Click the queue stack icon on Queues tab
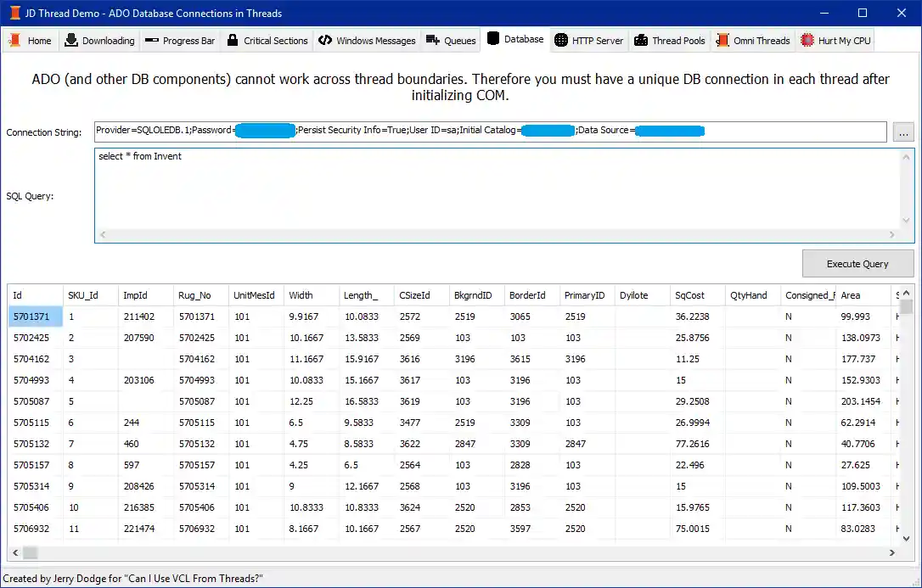Viewport: 922px width, 588px height. pos(431,40)
